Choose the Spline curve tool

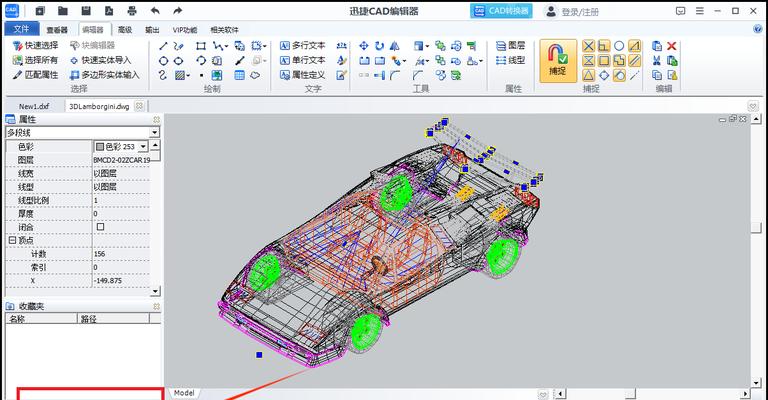[x=163, y=75]
